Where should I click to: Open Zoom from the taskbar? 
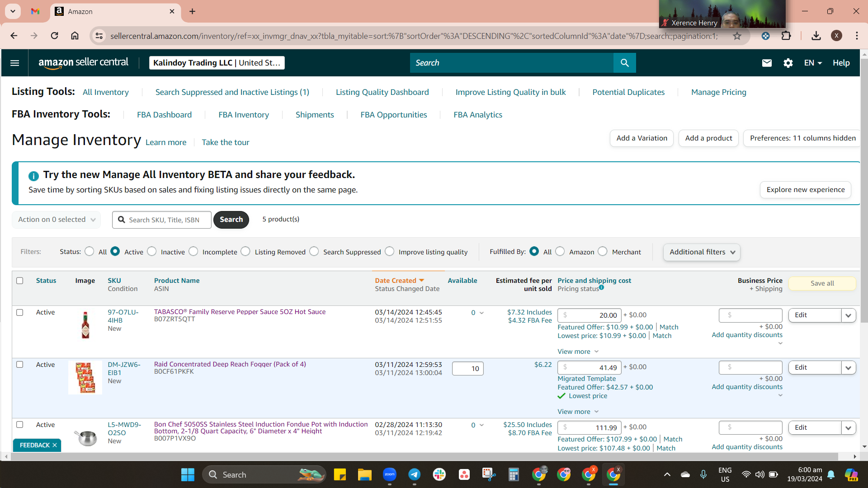[389, 474]
